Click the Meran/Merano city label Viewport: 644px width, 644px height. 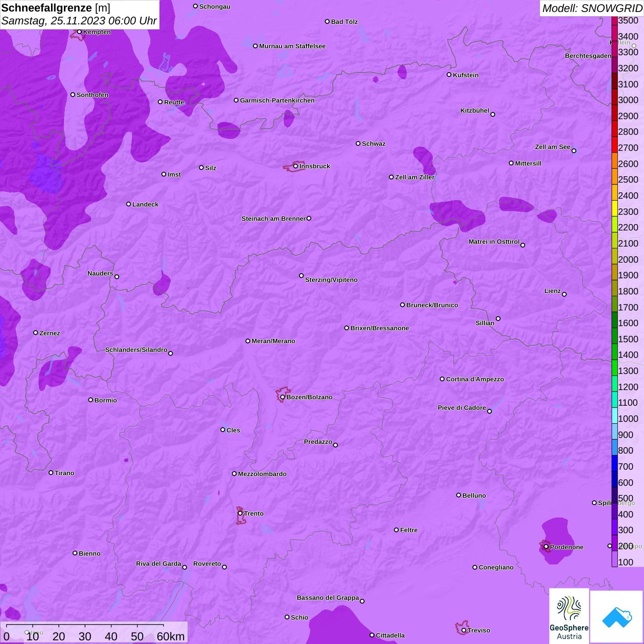[273, 341]
